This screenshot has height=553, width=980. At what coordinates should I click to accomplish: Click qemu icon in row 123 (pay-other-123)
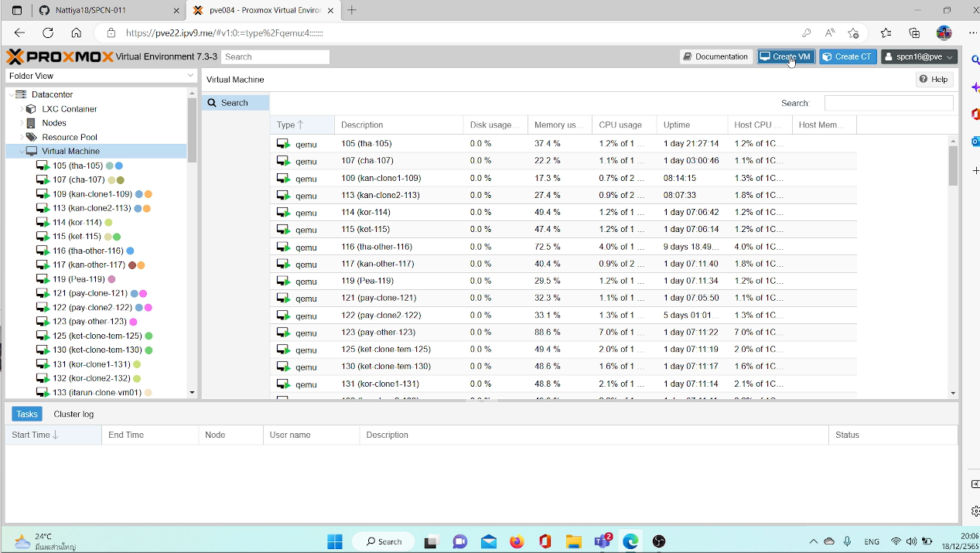point(283,333)
